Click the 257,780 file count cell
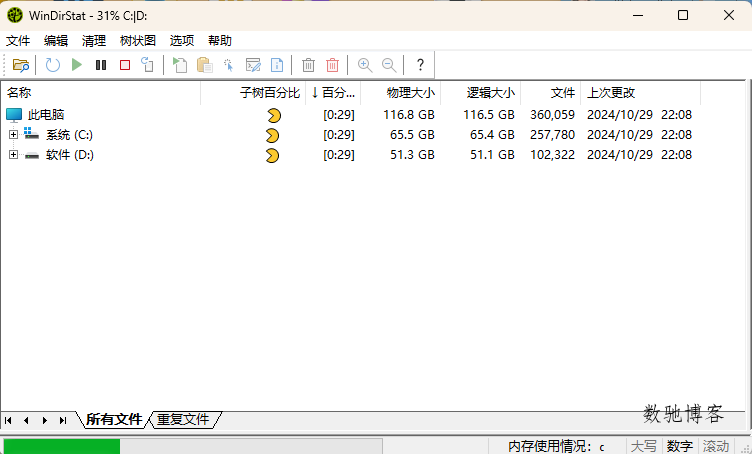Image resolution: width=752 pixels, height=454 pixels. point(552,135)
